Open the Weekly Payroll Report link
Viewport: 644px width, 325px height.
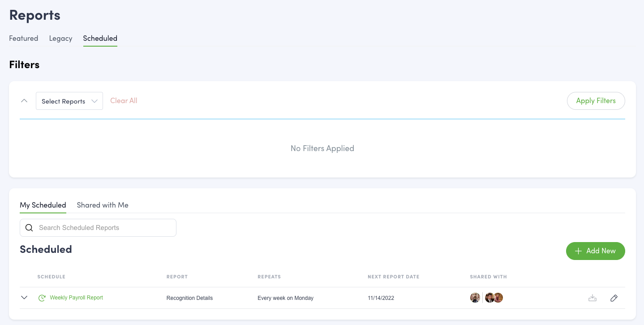(77, 298)
